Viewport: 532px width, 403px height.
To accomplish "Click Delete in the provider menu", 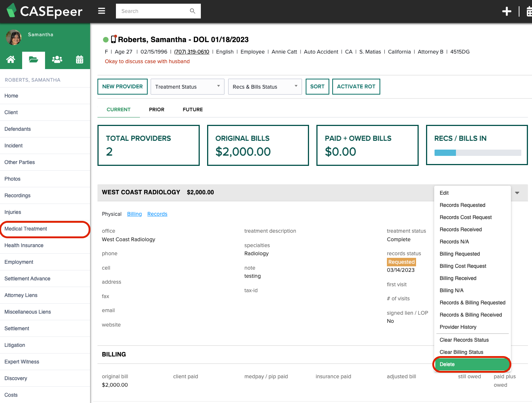I will [472, 364].
